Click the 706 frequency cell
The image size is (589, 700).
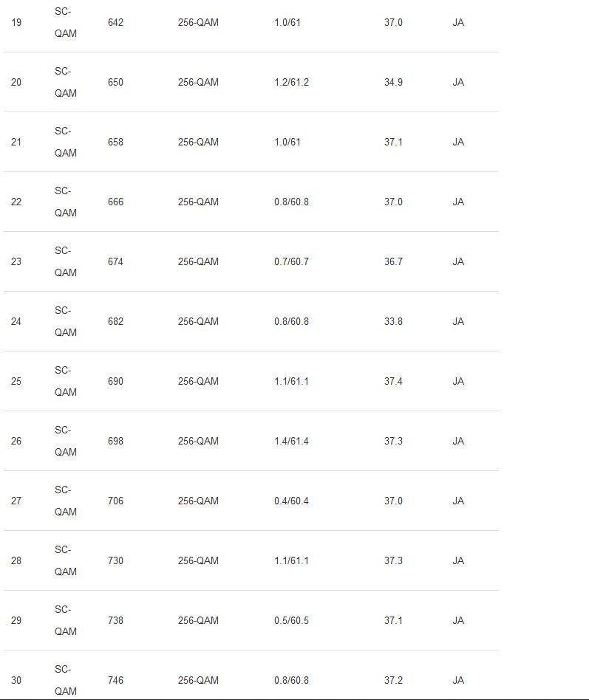tap(115, 501)
